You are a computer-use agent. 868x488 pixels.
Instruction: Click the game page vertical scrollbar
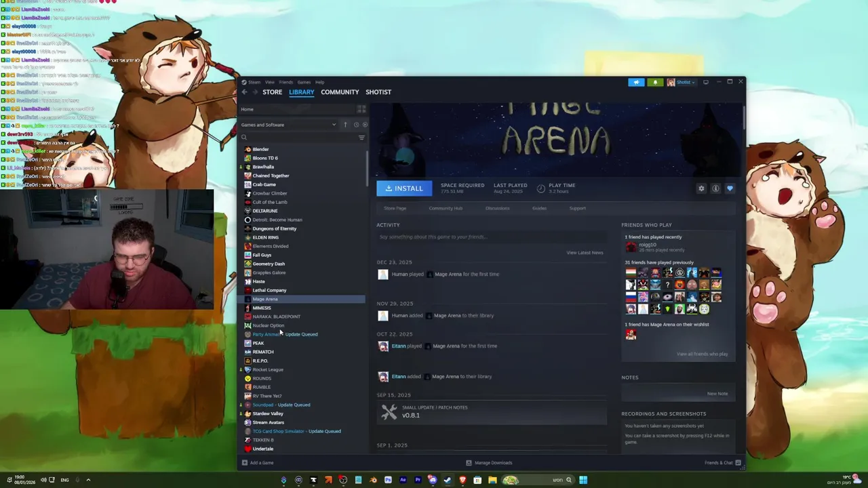click(744, 117)
